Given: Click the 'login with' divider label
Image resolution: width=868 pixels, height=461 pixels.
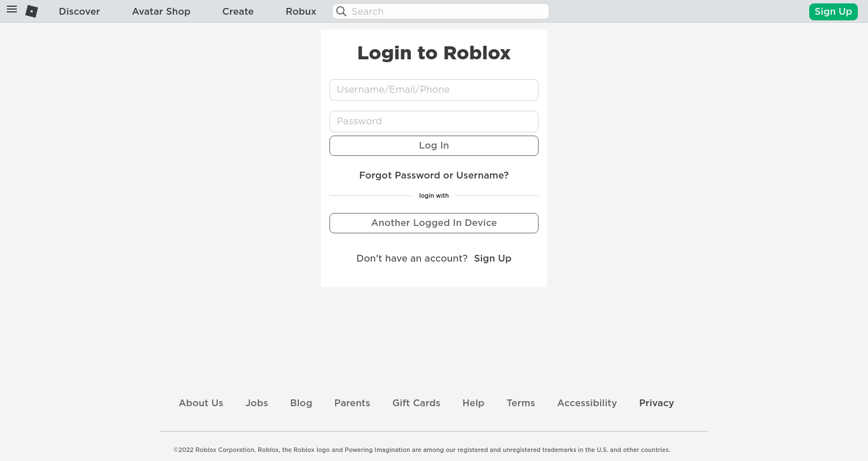Looking at the screenshot, I should (x=434, y=196).
